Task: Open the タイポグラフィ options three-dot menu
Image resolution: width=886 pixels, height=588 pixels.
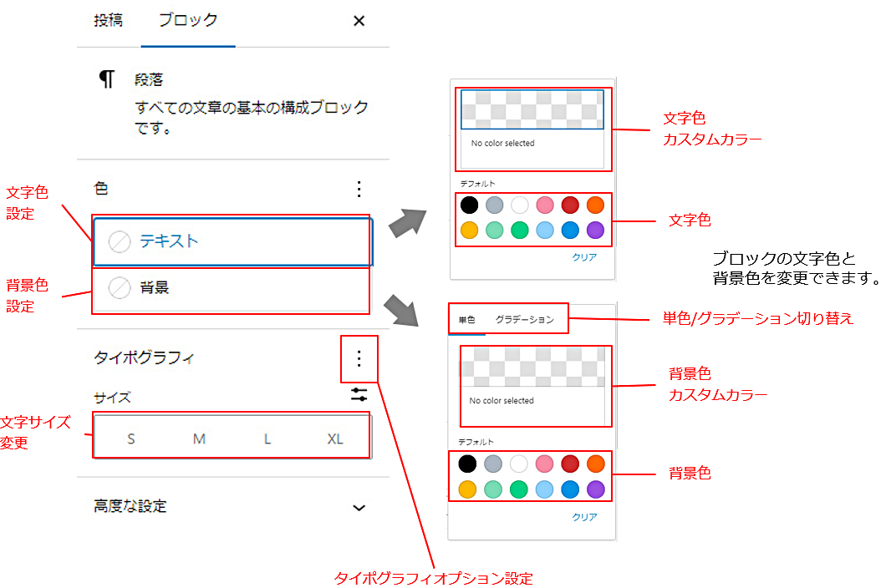Action: tap(359, 358)
